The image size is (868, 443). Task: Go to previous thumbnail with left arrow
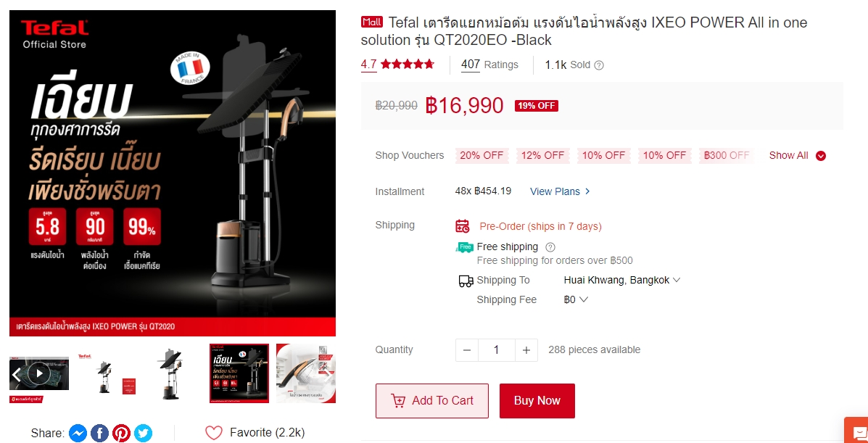[15, 374]
